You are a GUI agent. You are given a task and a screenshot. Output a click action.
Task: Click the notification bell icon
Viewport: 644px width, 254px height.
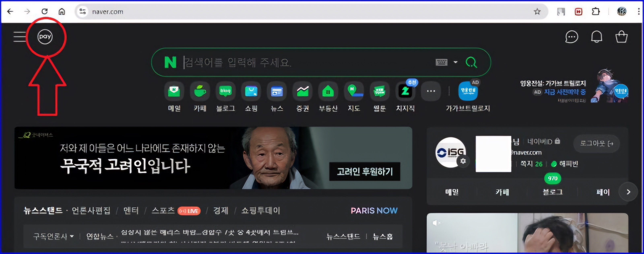597,37
